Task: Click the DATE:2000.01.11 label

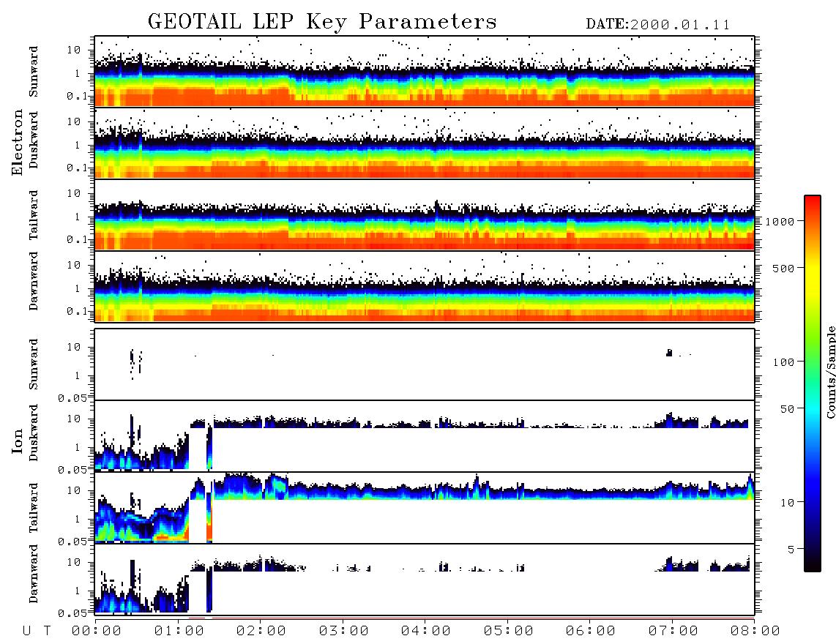Action: tap(658, 24)
